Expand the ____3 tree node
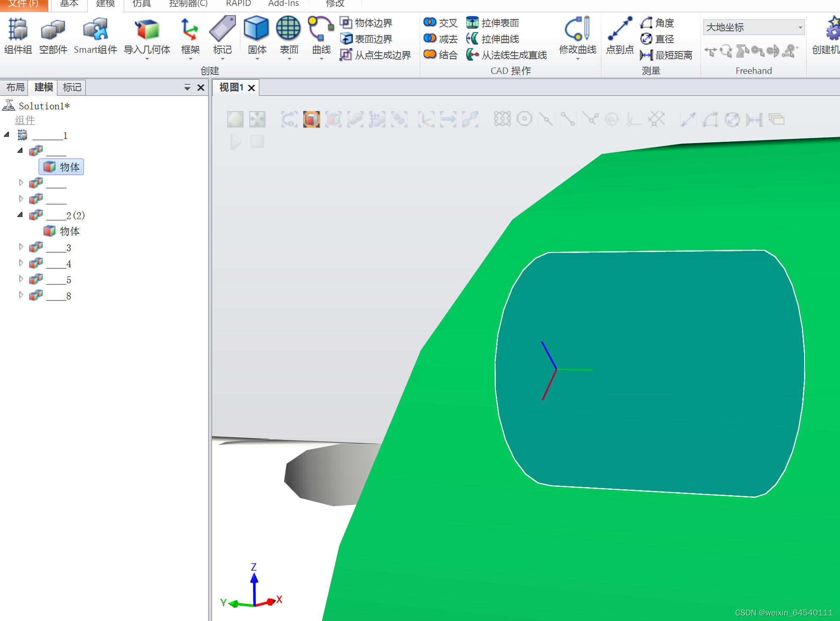 (21, 247)
